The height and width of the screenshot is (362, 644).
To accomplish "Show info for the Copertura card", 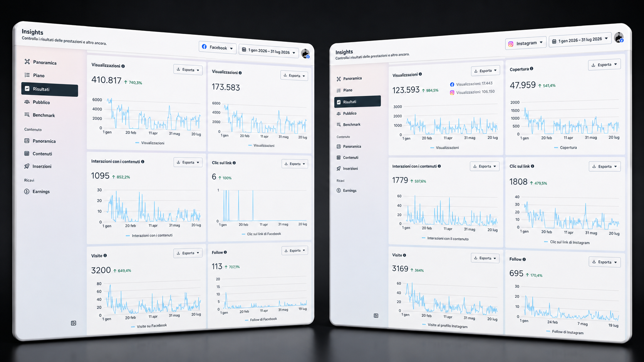I will coord(532,68).
